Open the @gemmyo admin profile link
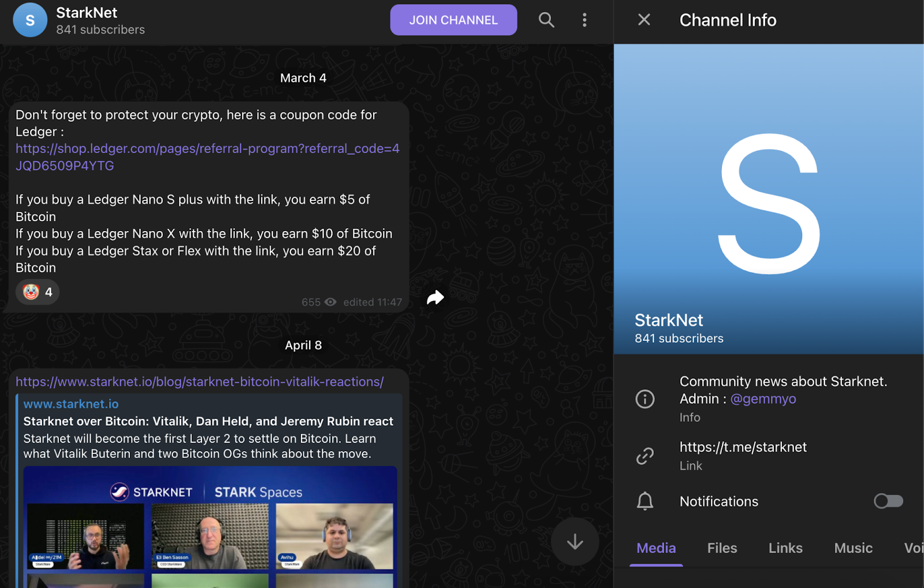The width and height of the screenshot is (924, 588). 763,399
